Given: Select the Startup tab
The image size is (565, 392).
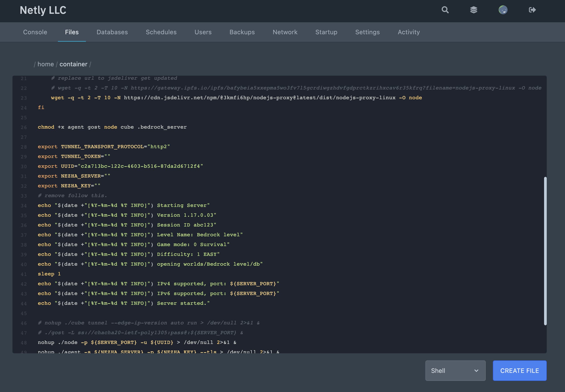Looking at the screenshot, I should pos(326,32).
